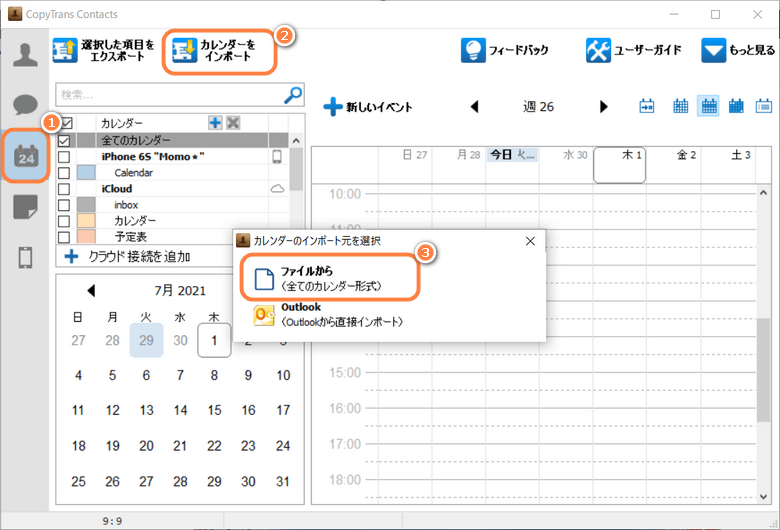Toggle 全てのカレンダー checkbox
Screen dimensions: 780x530
click(x=64, y=140)
